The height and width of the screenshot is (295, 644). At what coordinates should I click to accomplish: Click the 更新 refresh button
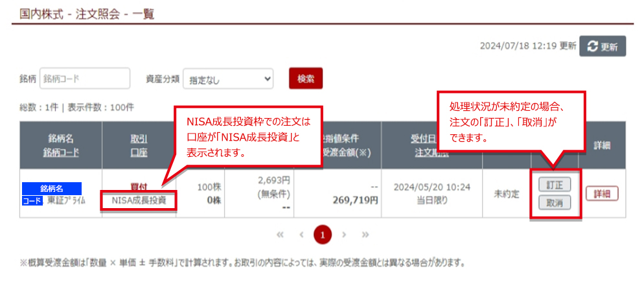602,47
